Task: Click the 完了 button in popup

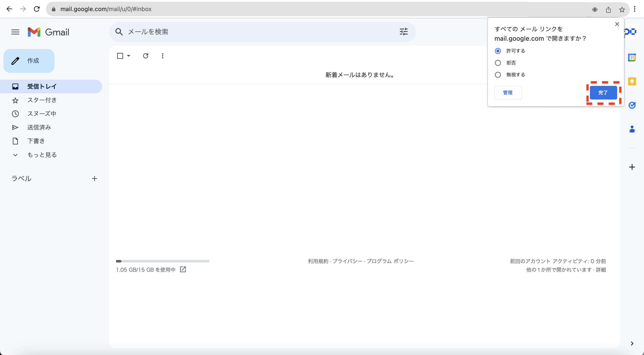Action: pos(603,93)
